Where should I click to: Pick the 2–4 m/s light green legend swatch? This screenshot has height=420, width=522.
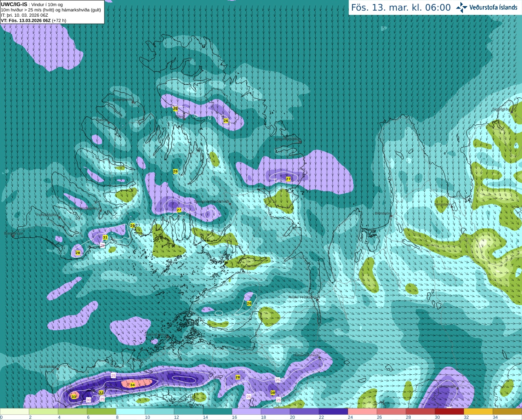[x=44, y=411]
